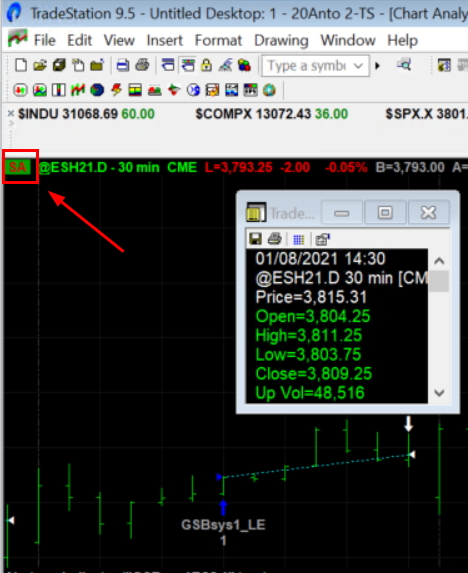Click the 01/08/2021 14:30 date row
Image resolution: width=468 pixels, height=573 pixels.
320,259
